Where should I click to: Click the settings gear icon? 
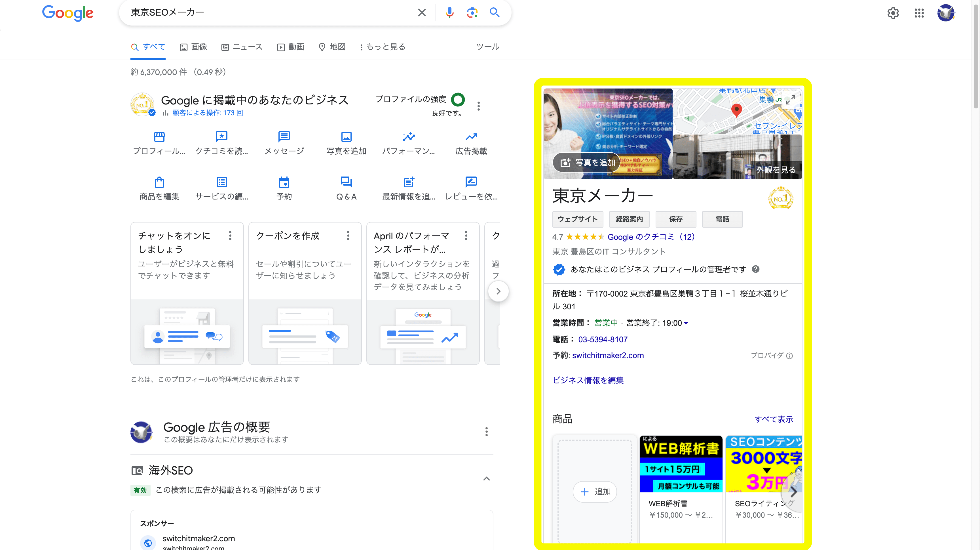[x=893, y=13]
